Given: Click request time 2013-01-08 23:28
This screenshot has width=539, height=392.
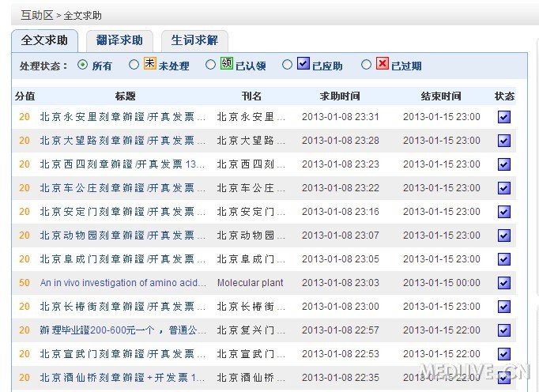Looking at the screenshot, I should 341,141.
